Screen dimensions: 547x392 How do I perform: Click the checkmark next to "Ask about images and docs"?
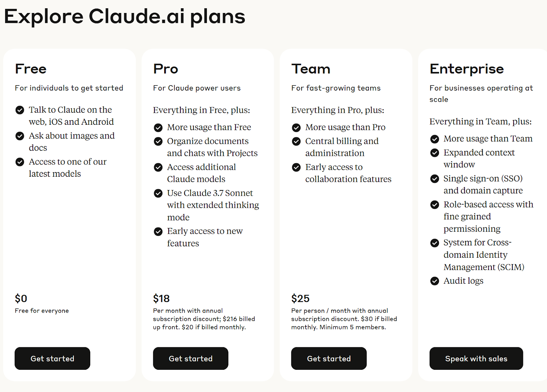19,136
